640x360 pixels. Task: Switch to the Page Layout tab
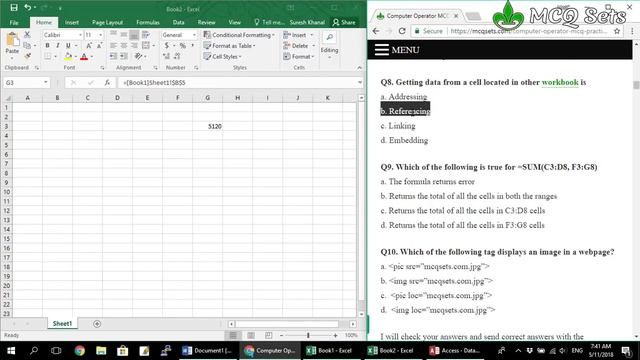(107, 22)
